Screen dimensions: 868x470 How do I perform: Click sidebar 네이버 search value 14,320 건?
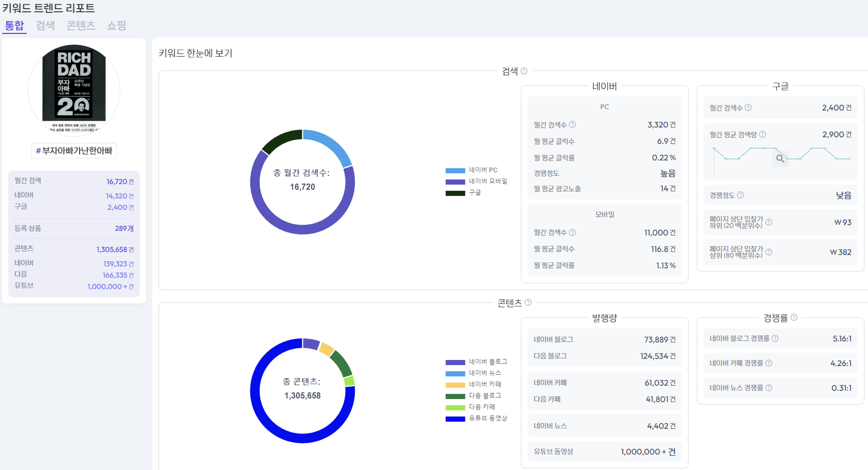point(120,196)
